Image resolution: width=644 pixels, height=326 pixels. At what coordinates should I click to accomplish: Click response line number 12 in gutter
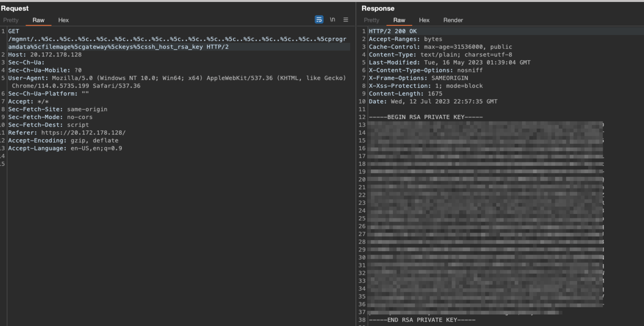[x=362, y=117]
